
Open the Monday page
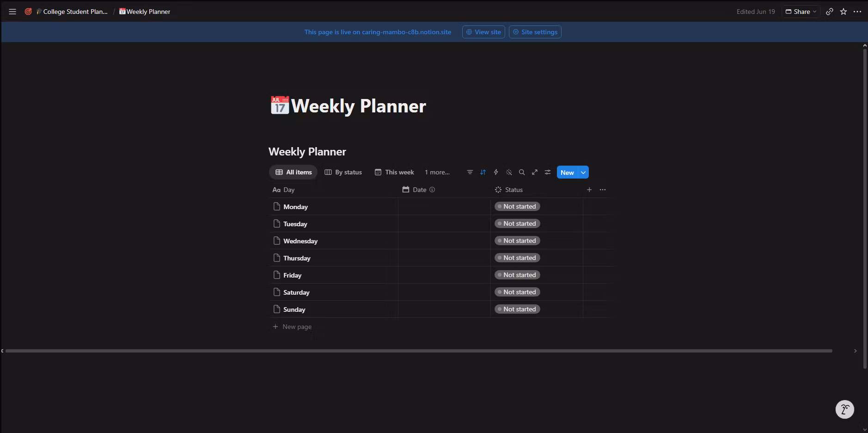click(295, 207)
